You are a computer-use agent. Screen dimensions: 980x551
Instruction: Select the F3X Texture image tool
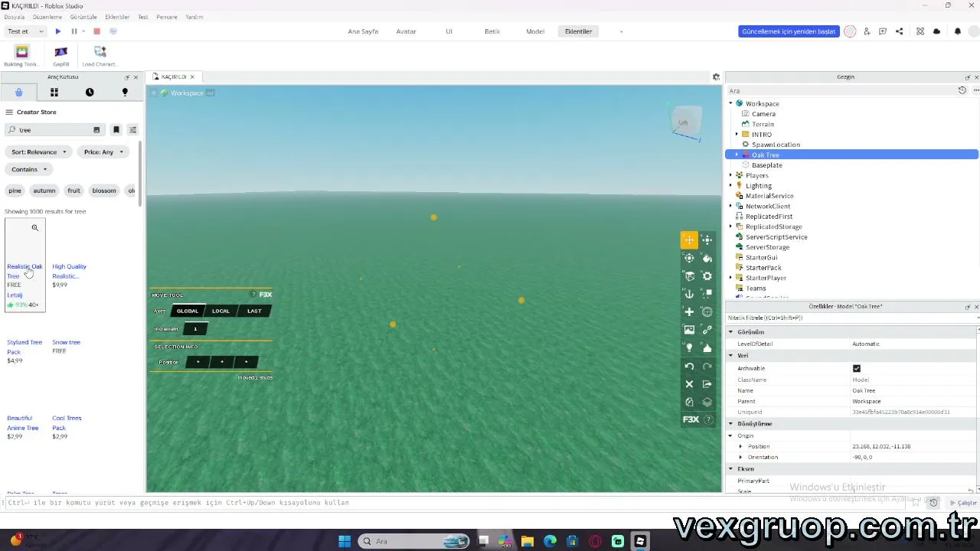689,330
